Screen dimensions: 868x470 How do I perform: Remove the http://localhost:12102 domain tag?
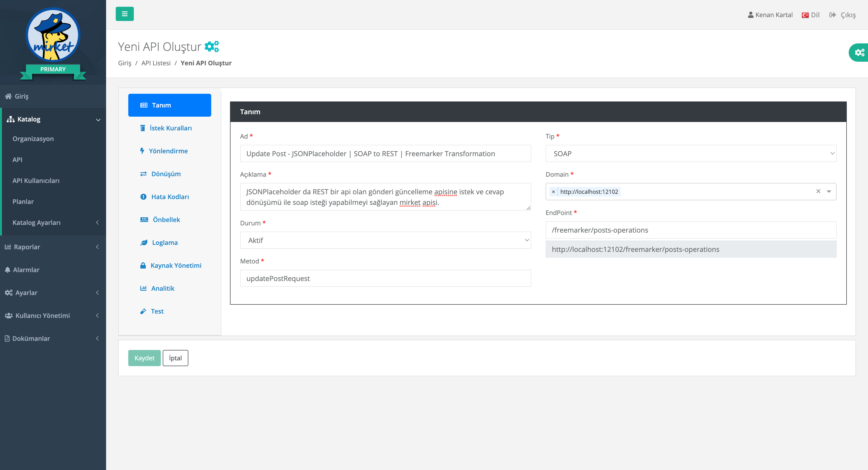click(553, 192)
